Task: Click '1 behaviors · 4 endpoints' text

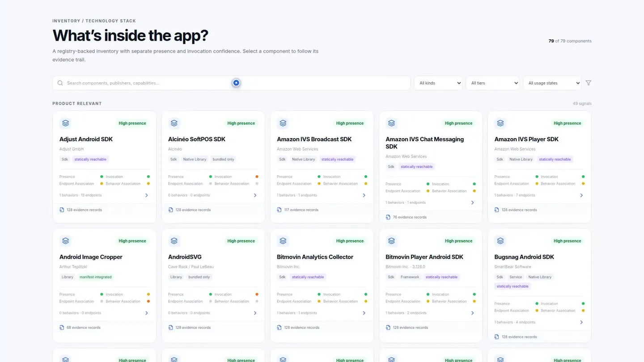Action: coord(515,322)
